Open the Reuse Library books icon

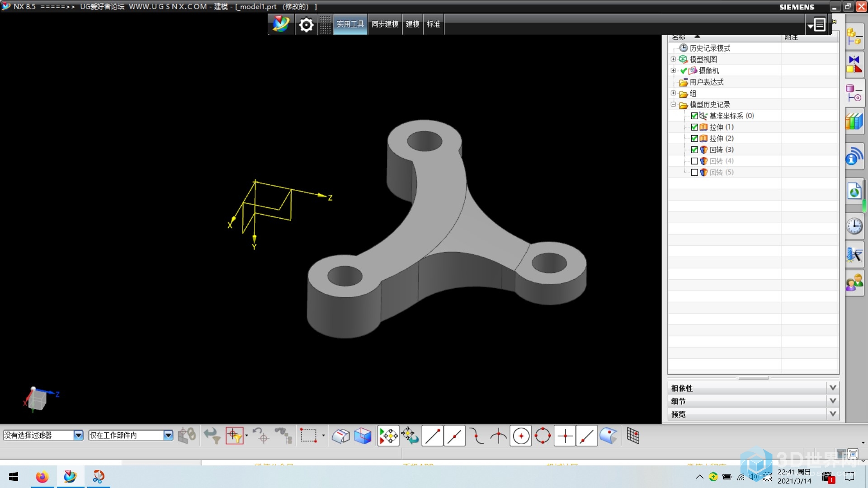point(854,122)
